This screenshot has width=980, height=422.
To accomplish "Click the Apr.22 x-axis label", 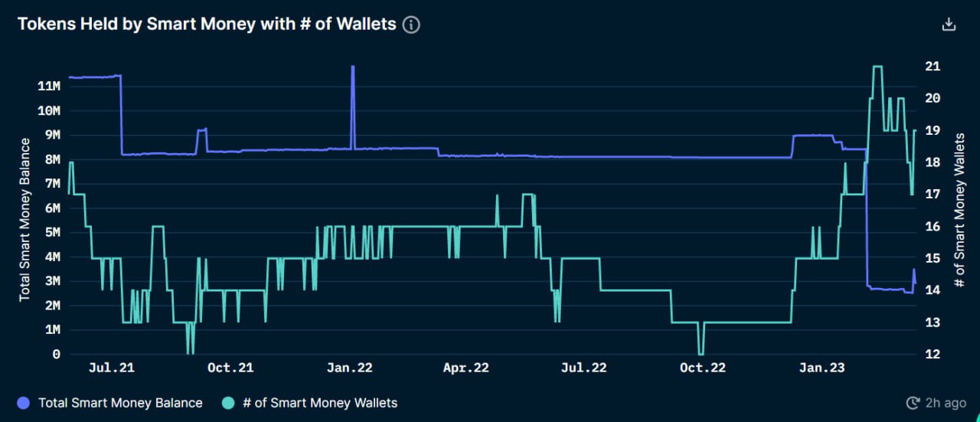I will coord(466,368).
